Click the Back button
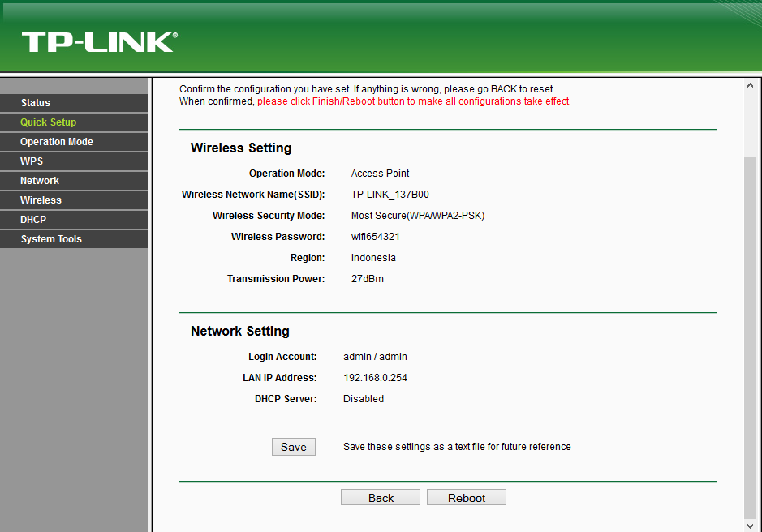The image size is (762, 532). tap(380, 496)
